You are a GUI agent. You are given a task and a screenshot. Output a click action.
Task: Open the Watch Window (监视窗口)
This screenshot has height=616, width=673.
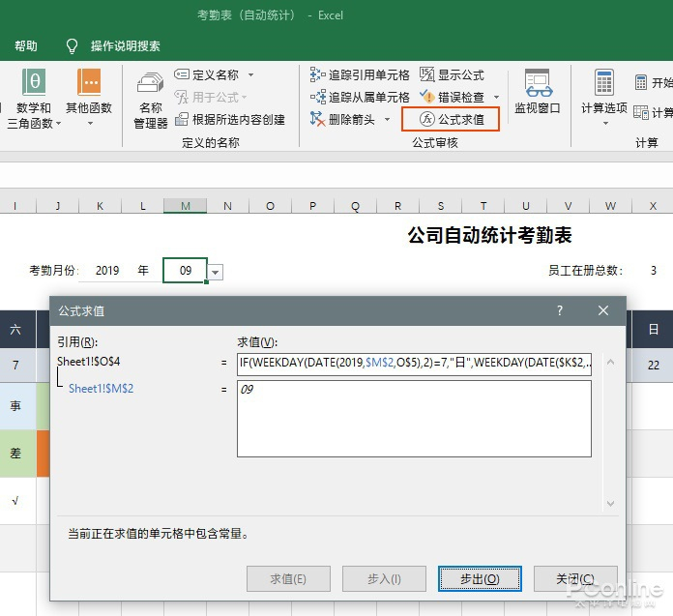[x=538, y=92]
